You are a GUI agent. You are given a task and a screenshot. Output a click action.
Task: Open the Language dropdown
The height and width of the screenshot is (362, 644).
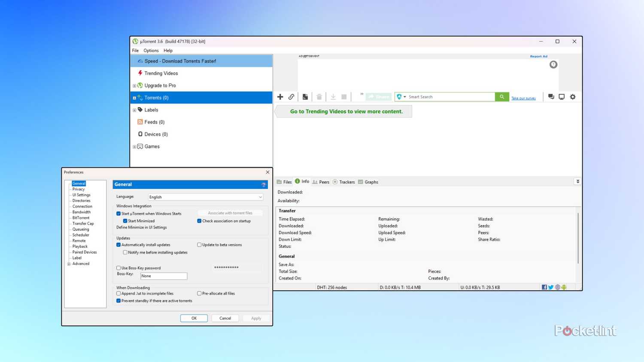click(x=206, y=197)
